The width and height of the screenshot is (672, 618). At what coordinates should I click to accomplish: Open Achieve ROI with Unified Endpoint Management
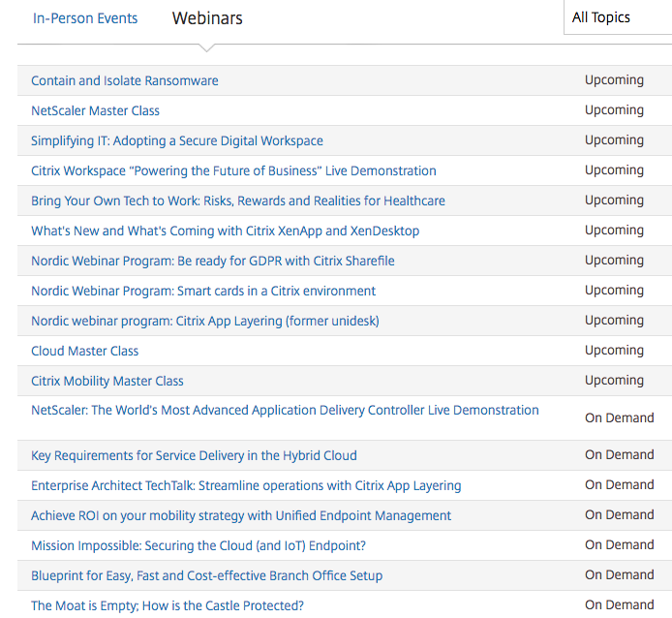(241, 515)
